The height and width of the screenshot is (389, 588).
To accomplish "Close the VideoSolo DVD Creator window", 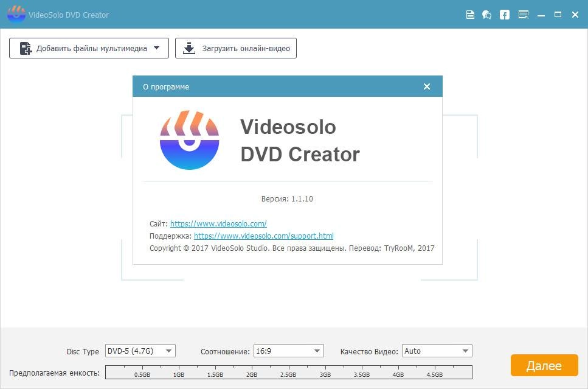I will coord(575,15).
